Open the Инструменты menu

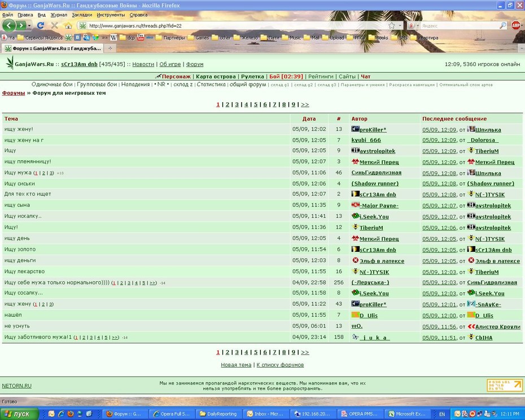click(111, 15)
